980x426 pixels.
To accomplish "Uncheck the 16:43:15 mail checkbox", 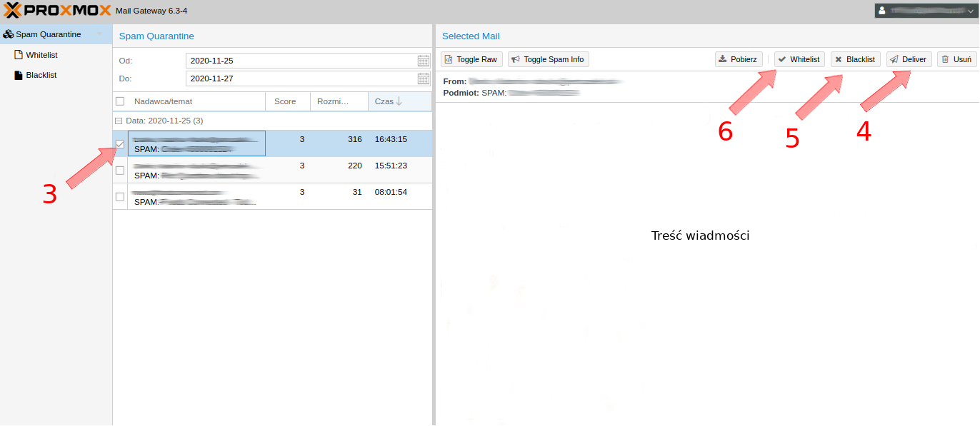I will click(x=120, y=144).
